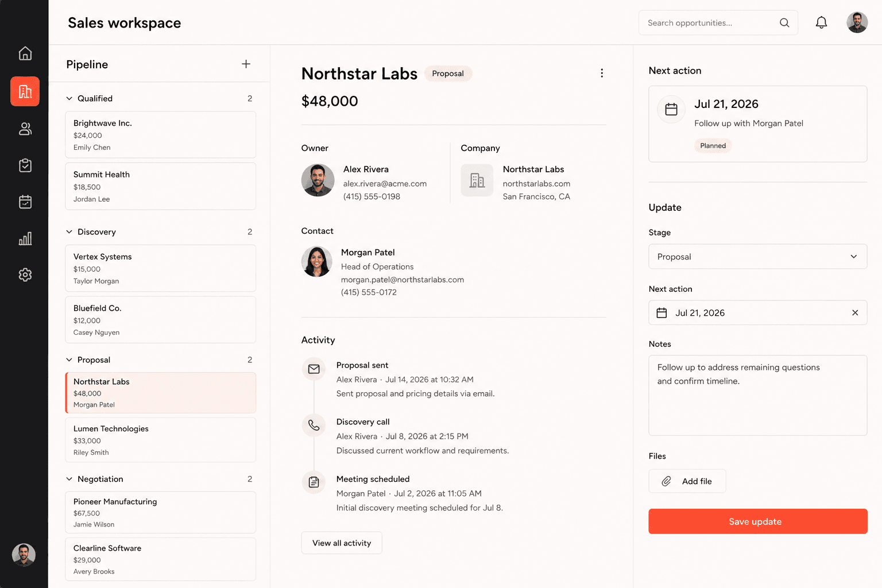
Task: Click 'San Francisco, CA' location text
Action: (x=536, y=196)
